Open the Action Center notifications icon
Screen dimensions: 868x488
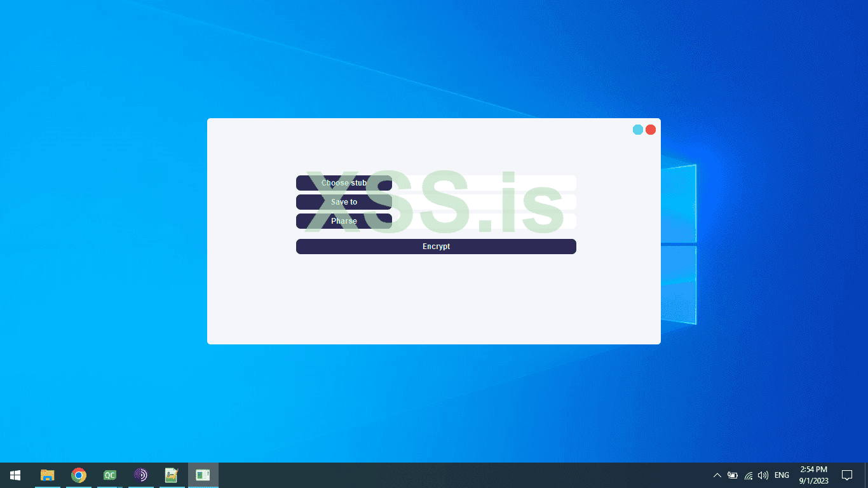click(847, 475)
